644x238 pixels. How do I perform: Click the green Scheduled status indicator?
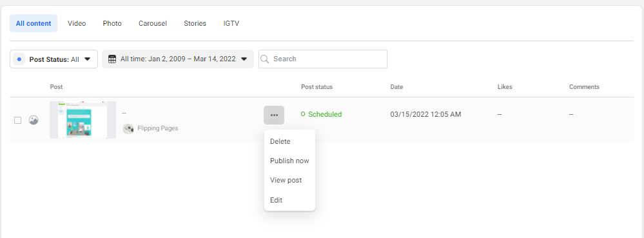[321, 114]
